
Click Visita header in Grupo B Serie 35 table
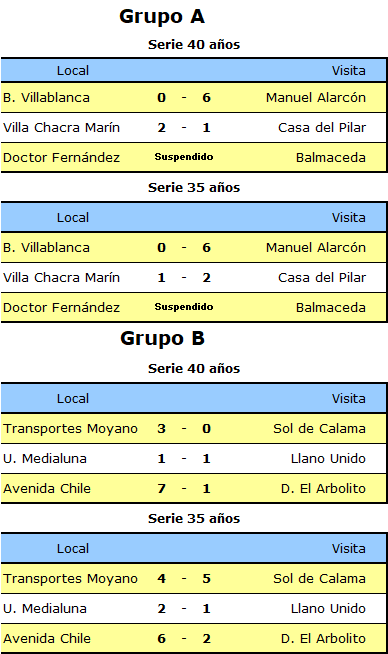click(349, 548)
